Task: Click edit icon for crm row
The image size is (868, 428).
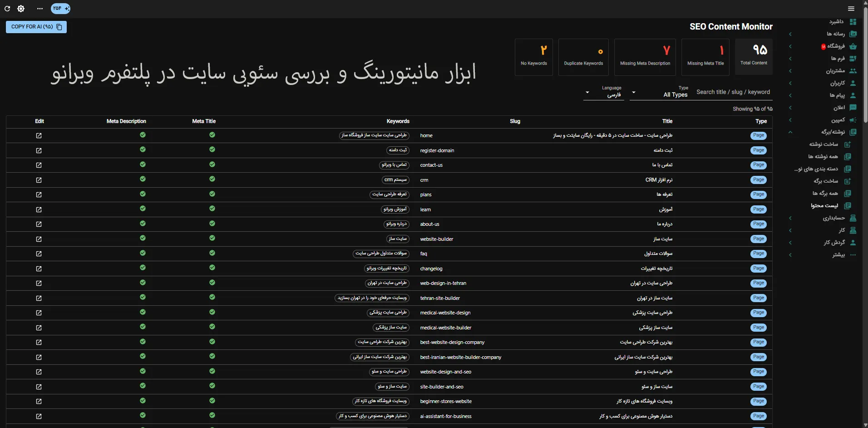Action: (39, 180)
